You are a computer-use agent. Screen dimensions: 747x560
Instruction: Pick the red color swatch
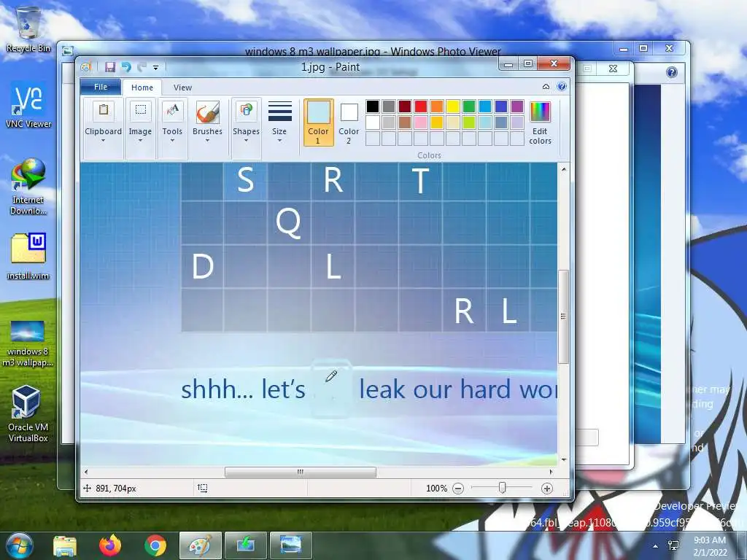(421, 106)
